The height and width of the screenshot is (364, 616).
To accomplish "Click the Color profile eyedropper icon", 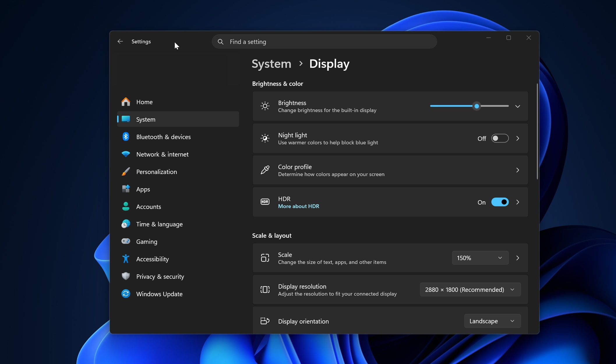I will [x=265, y=170].
